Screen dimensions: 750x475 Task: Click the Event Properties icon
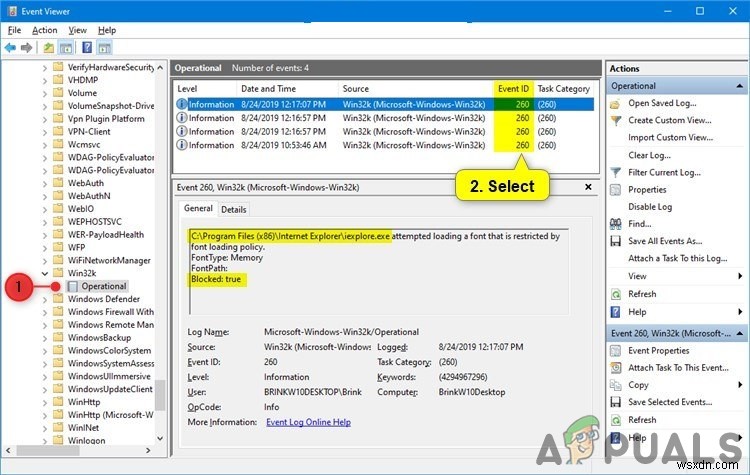pos(616,351)
